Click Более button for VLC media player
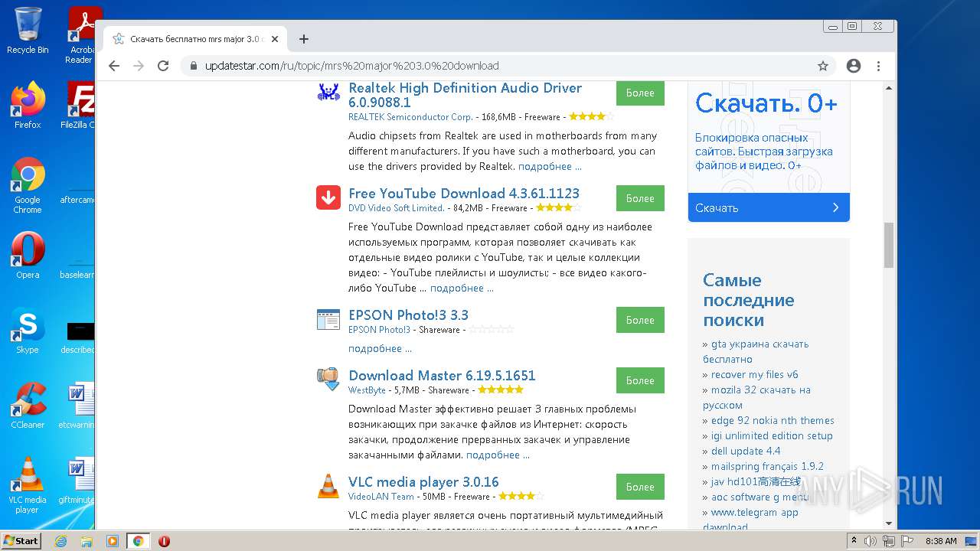 640,487
